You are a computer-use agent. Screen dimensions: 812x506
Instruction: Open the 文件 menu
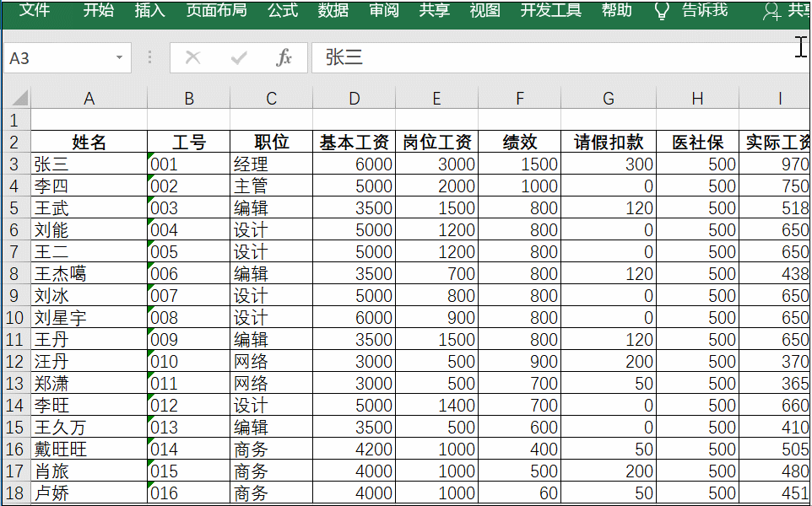(x=34, y=11)
